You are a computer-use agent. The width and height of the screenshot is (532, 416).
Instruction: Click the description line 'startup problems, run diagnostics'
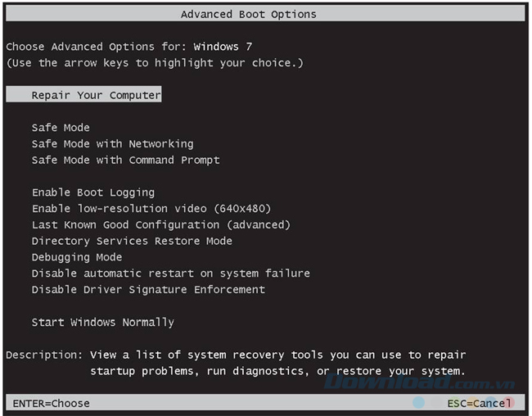click(277, 371)
